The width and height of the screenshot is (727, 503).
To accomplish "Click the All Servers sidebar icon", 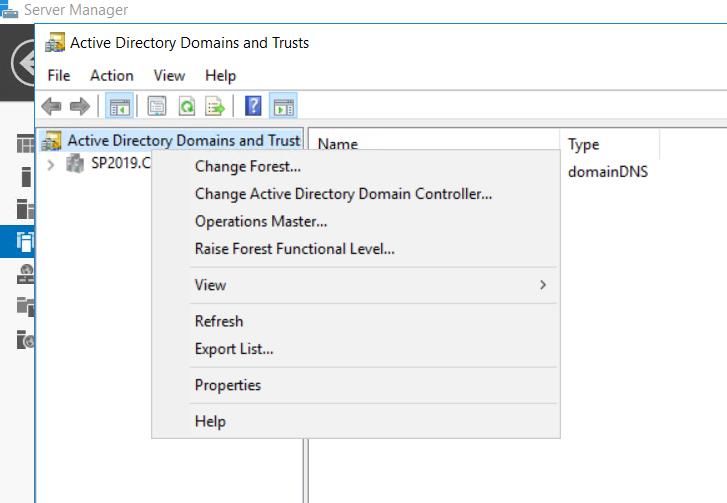I will 26,209.
